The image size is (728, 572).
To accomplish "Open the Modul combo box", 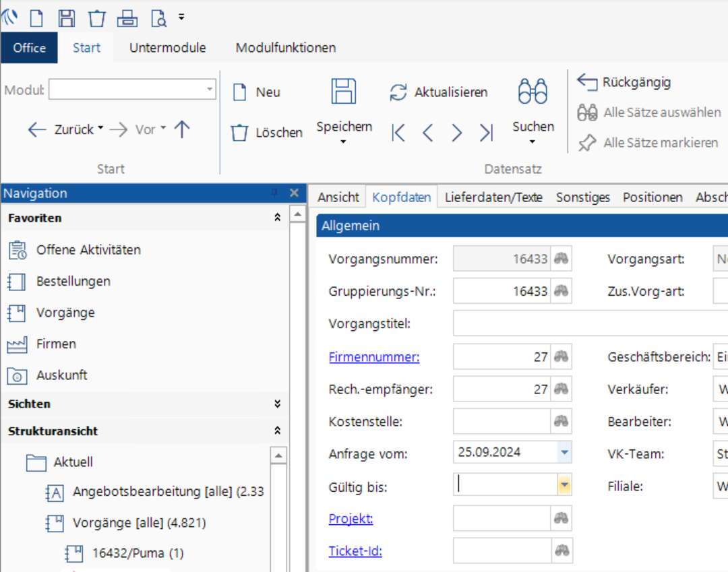I will click(132, 89).
